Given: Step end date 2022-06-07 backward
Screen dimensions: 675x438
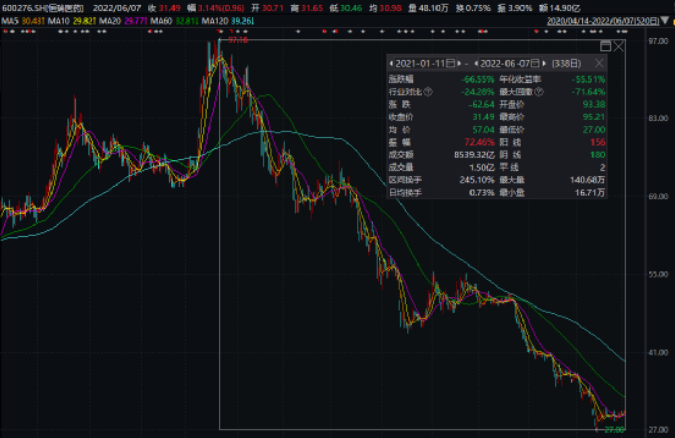Looking at the screenshot, I should 478,61.
